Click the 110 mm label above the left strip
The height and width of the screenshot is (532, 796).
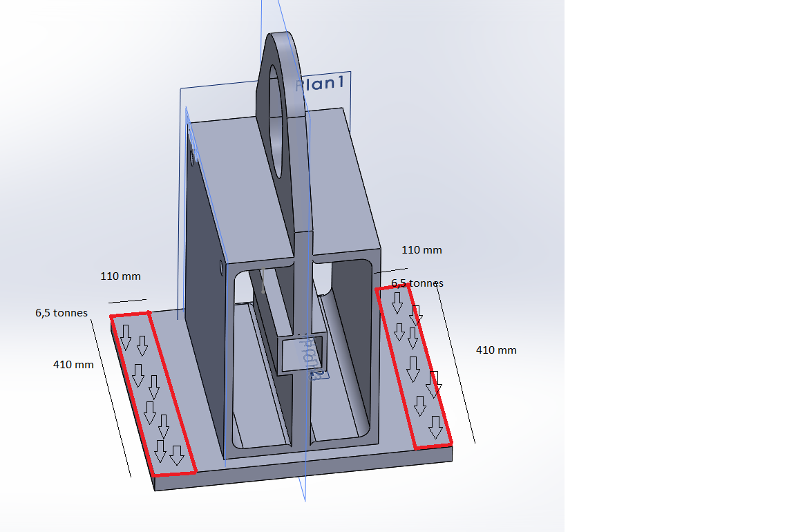[x=120, y=276]
